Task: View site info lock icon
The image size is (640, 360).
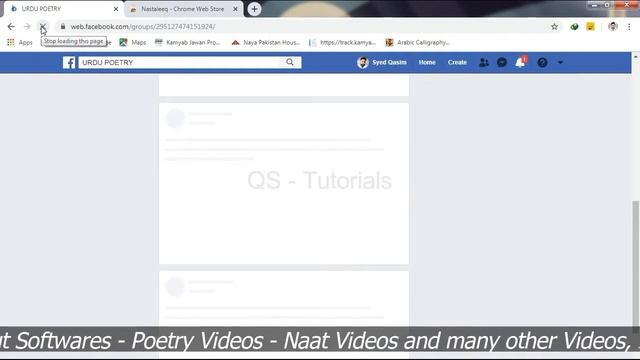Action: [x=63, y=27]
